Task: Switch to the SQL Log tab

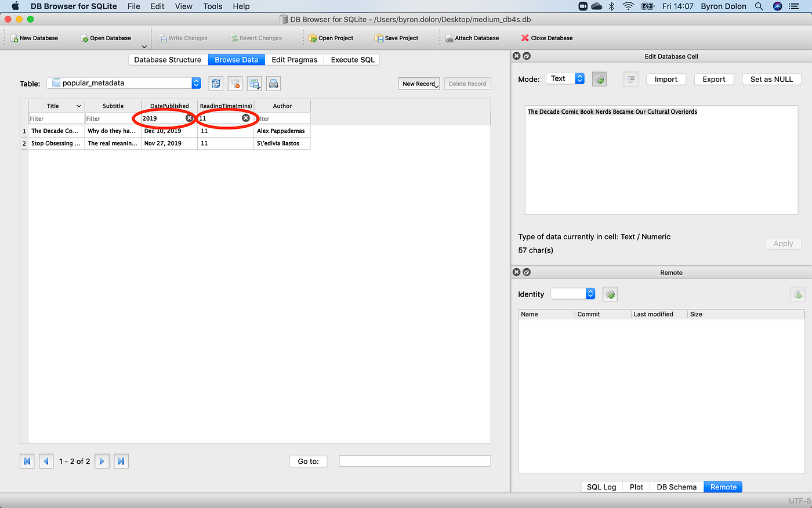Action: (601, 487)
